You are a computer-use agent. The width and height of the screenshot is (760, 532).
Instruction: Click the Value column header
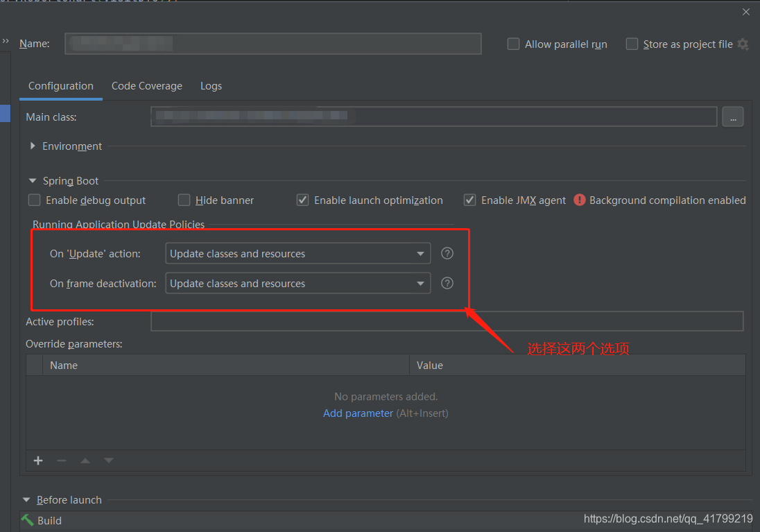[578, 365]
